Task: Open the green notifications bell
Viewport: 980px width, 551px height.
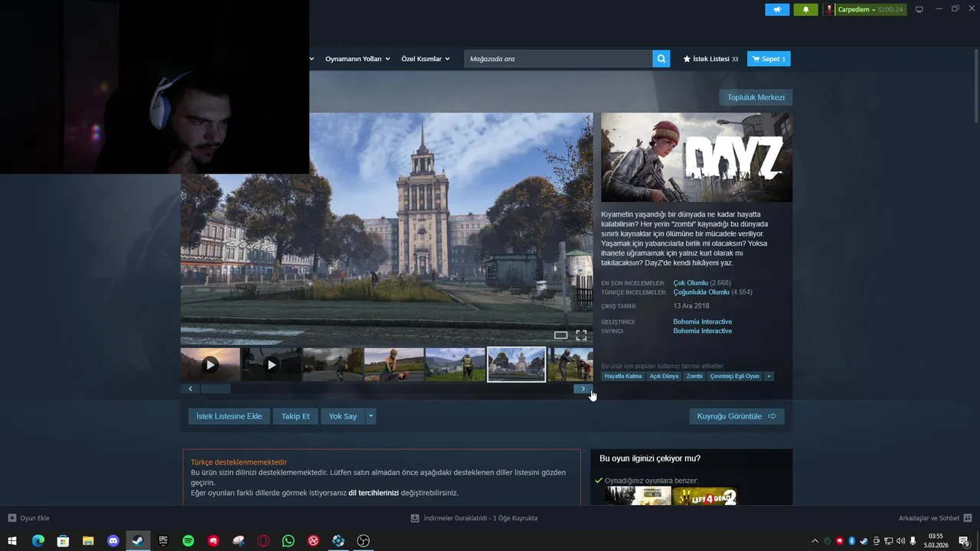Action: click(805, 9)
